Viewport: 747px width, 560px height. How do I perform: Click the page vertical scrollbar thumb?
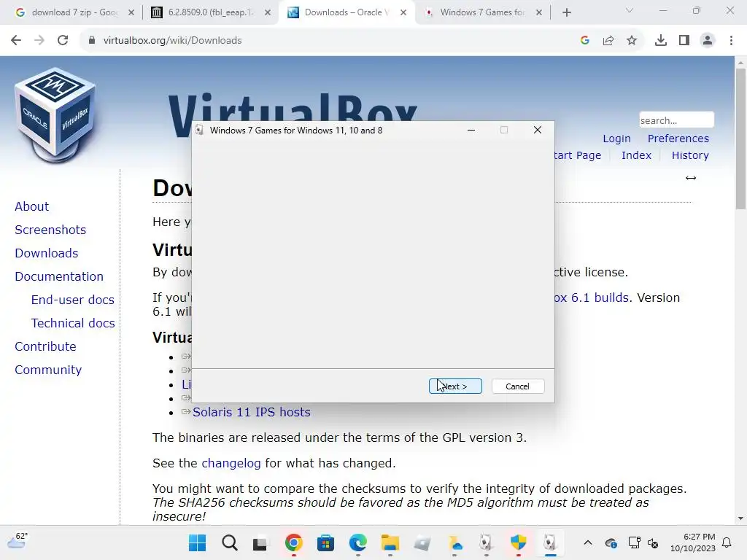740,138
